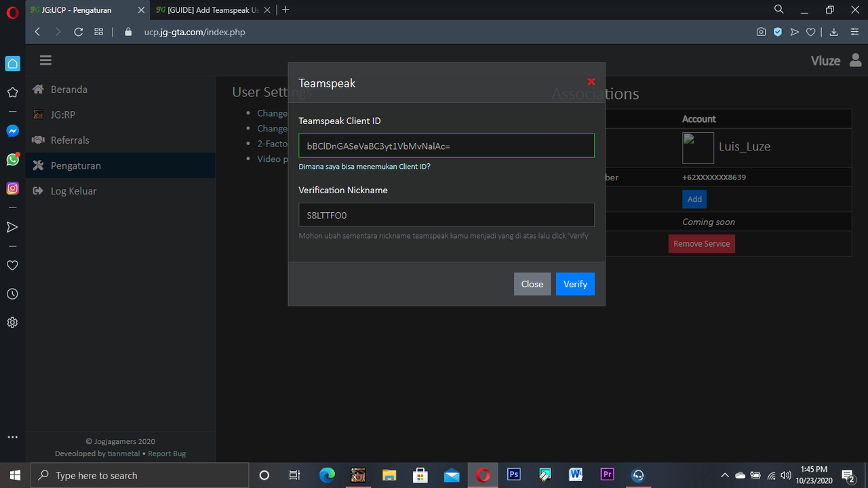Image resolution: width=868 pixels, height=488 pixels.
Task: Switch to the JG:UCP - Pengaturan tab
Action: [x=87, y=10]
